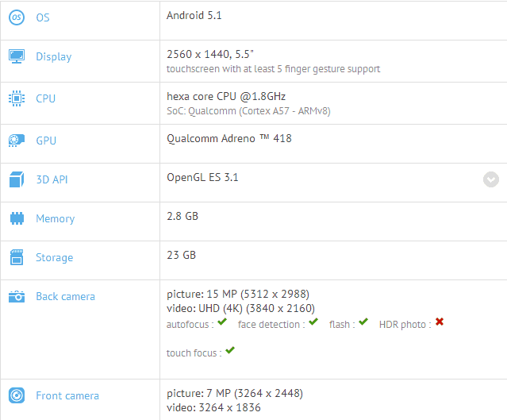
Task: Click the autofocus green checkmark
Action: 222,322
